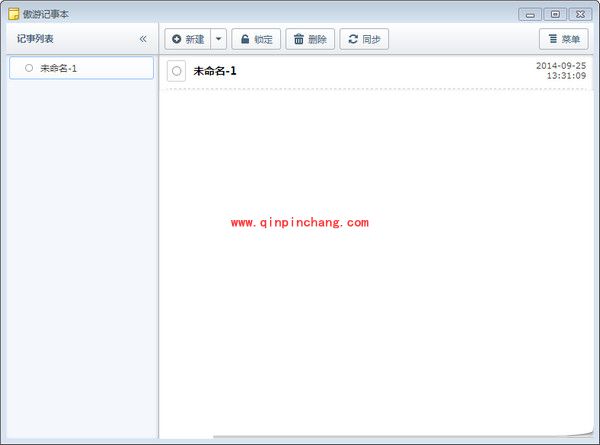600x445 pixels.
Task: Click the 2014-09-25 13:31:09 timestamp
Action: pyautogui.click(x=561, y=71)
